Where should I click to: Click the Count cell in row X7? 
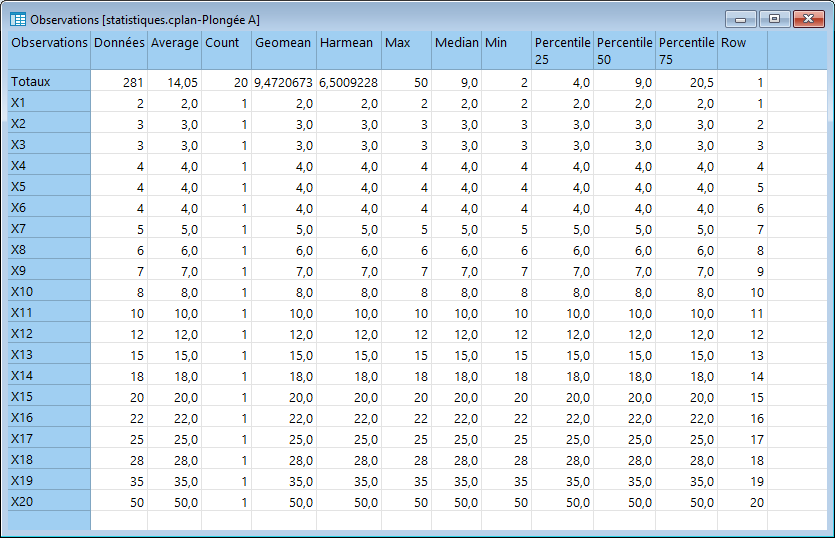coord(226,229)
